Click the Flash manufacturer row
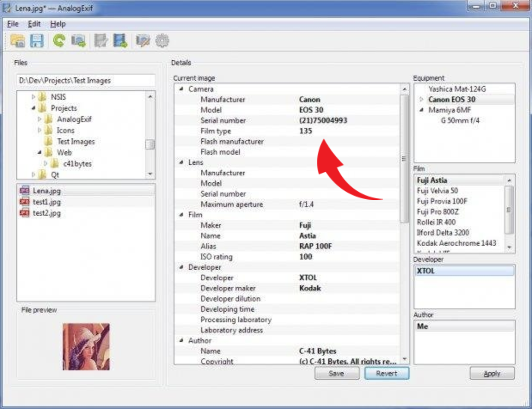 [287, 142]
